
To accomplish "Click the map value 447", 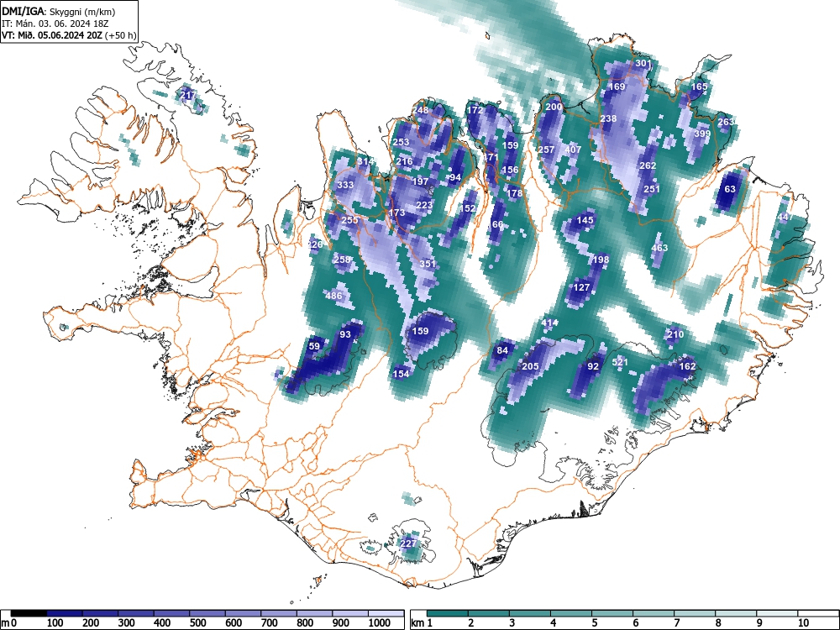I will (786, 217).
